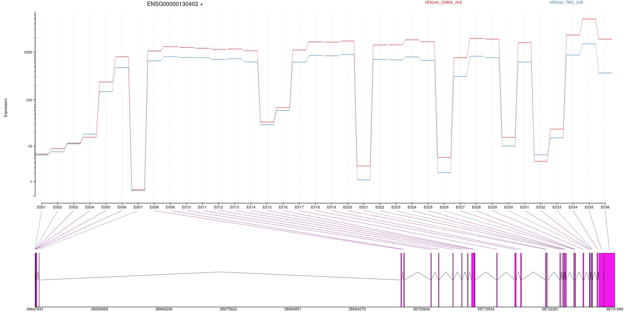Select the HEK293_TMG_2hB legend label
Image resolution: width=644 pixels, height=322 pixels.
(566, 2)
